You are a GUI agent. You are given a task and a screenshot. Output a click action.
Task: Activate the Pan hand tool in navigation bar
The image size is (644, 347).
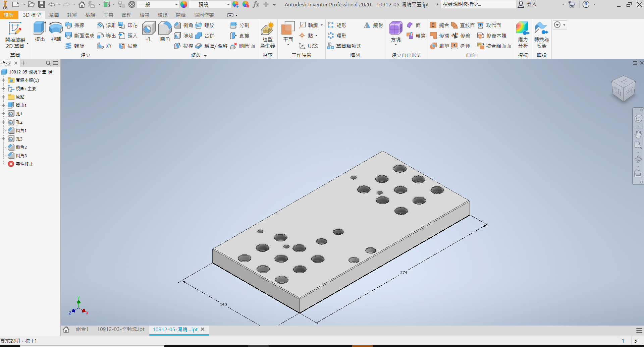[x=638, y=134]
